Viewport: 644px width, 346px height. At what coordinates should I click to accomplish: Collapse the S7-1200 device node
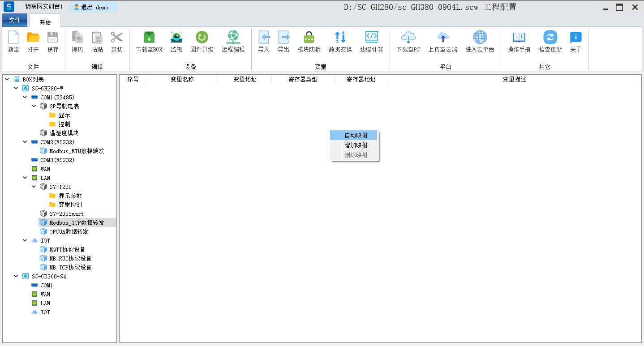click(x=34, y=187)
